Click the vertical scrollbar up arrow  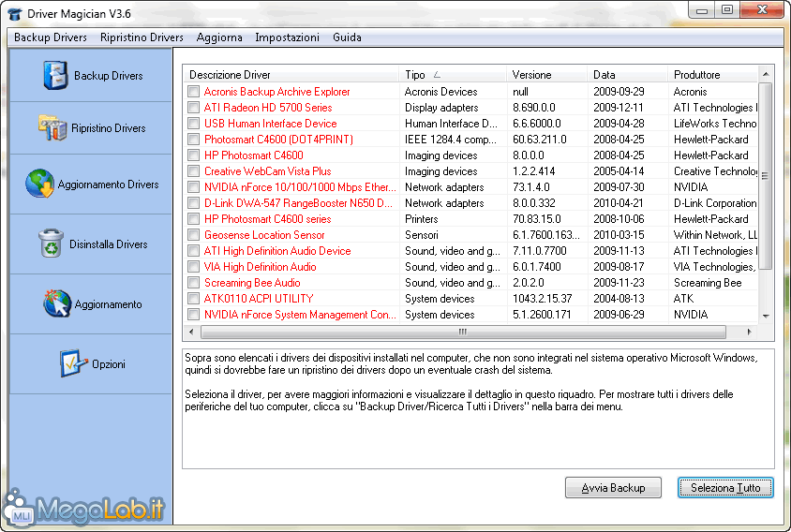tap(766, 74)
